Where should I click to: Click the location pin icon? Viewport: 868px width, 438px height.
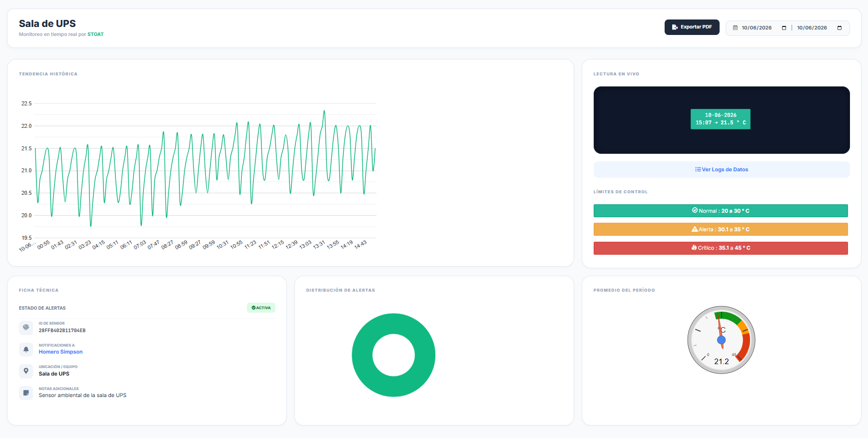(26, 371)
